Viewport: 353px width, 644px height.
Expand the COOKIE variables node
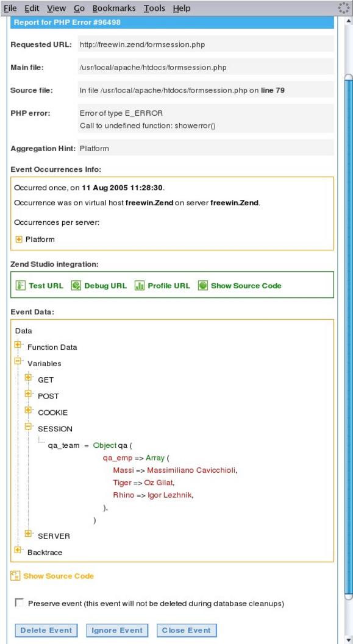28,410
